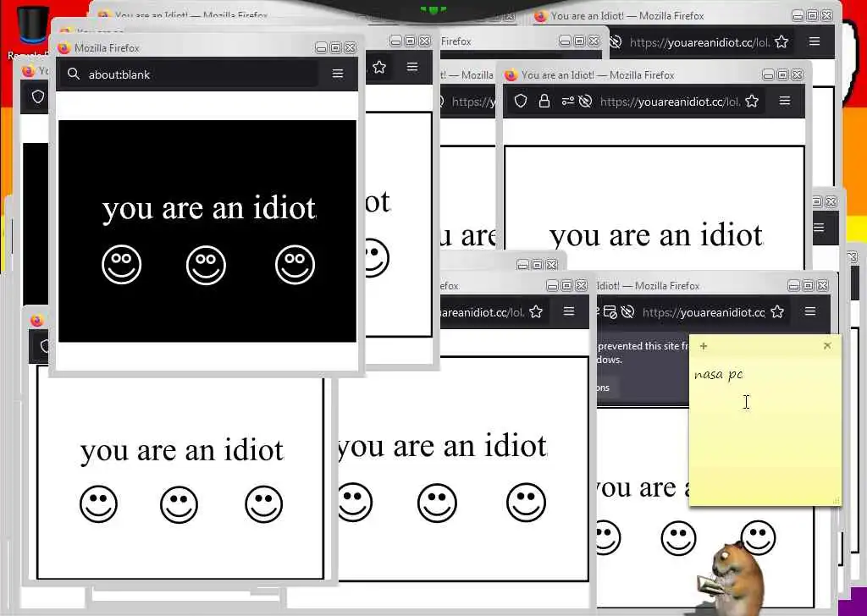
Task: Close the about:blank Firefox window
Action: (x=351, y=48)
